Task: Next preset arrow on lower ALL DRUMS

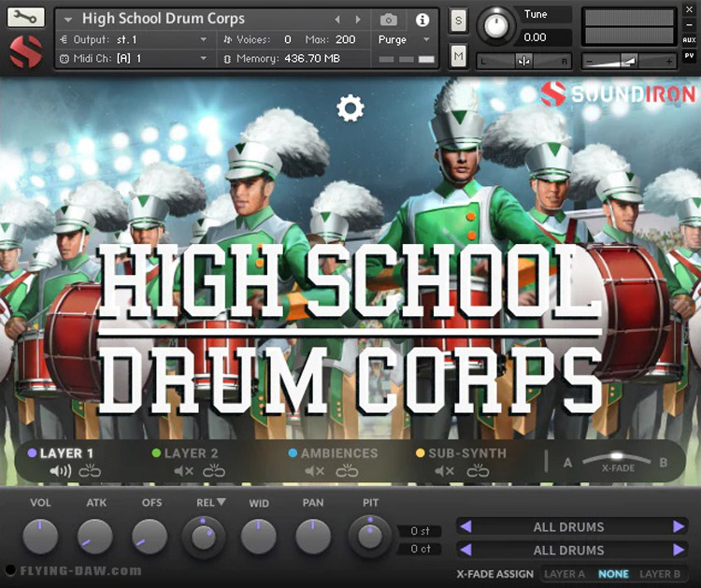Action: pos(679,550)
